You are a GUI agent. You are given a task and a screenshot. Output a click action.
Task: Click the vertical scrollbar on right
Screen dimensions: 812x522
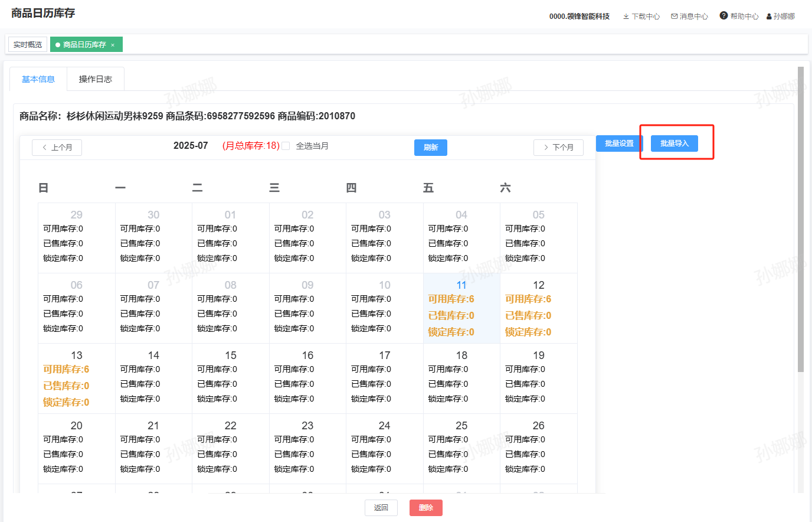click(801, 218)
